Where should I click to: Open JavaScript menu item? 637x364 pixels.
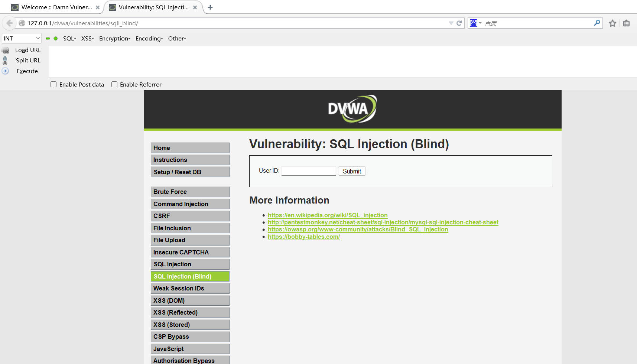tap(190, 349)
